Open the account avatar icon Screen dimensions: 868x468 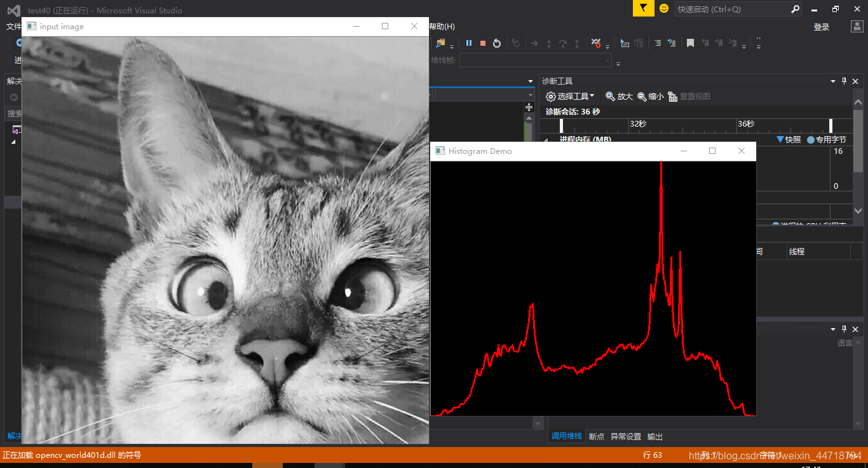coord(857,27)
